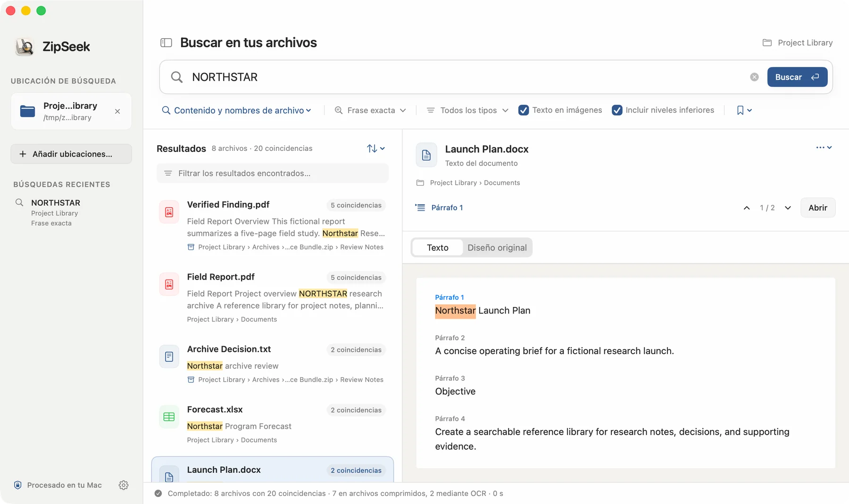Click Project Library link top right

[805, 43]
